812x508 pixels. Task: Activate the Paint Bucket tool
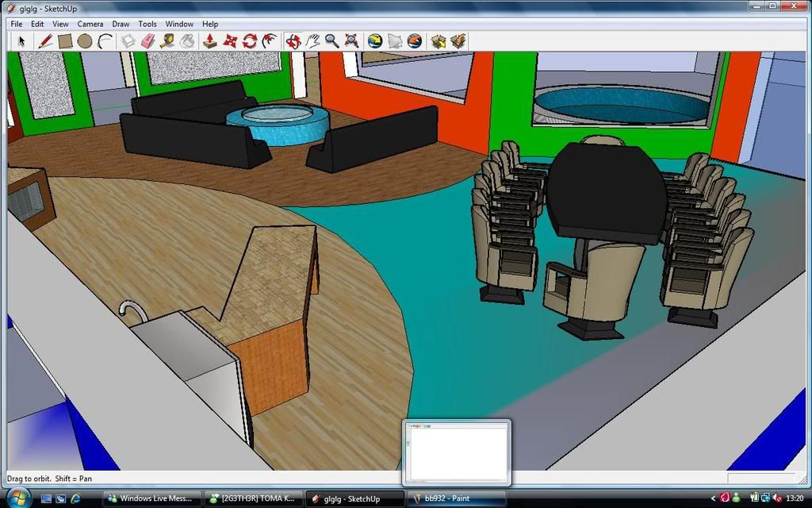(x=187, y=40)
